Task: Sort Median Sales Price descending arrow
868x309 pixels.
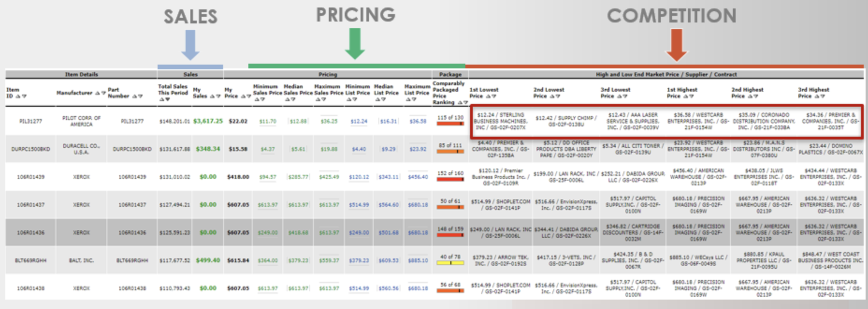Action: (293, 99)
